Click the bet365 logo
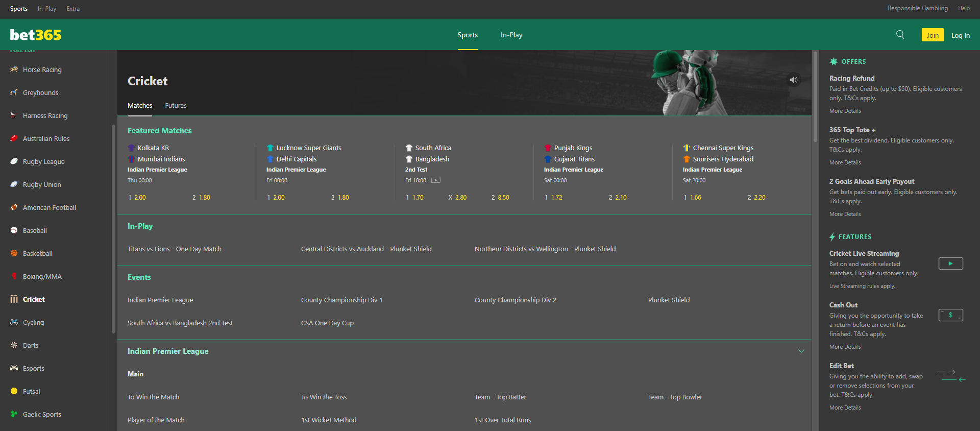The image size is (980, 431). 36,35
